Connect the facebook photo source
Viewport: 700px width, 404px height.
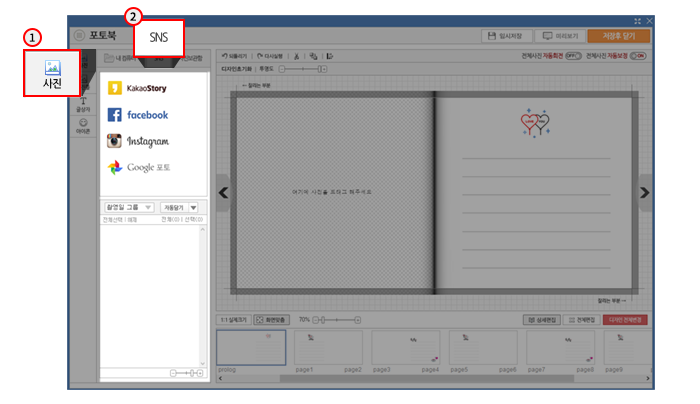tap(138, 115)
